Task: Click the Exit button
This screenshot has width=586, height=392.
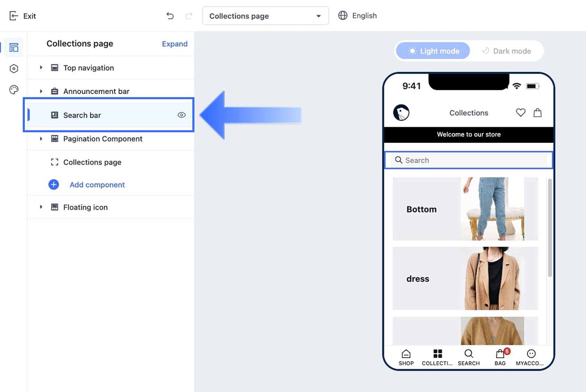Action: pos(22,16)
